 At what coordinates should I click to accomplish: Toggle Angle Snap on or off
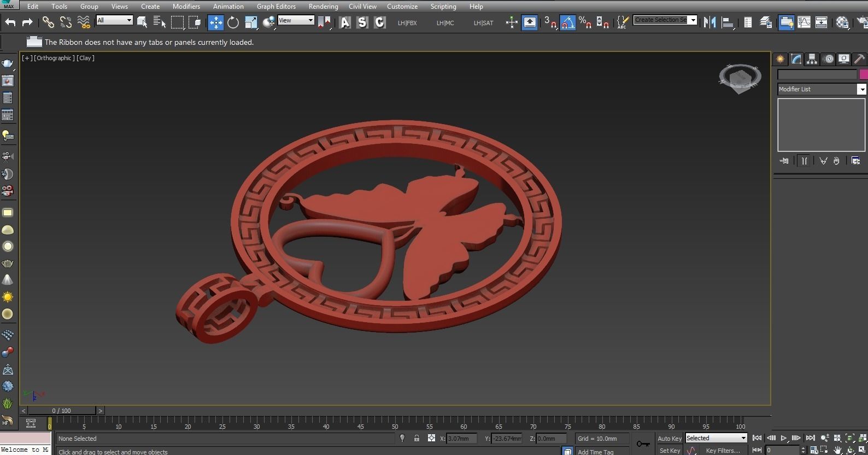(x=568, y=22)
